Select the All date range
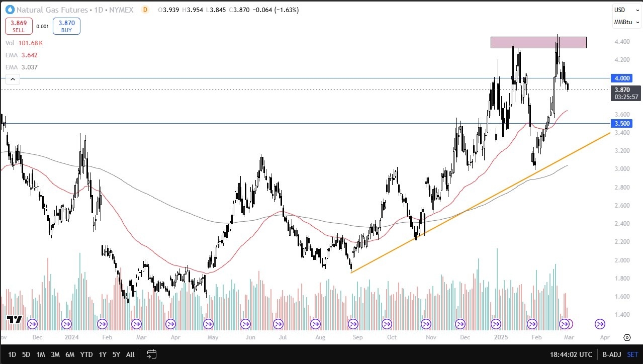Screen dimensions: 643x364 click(130, 354)
